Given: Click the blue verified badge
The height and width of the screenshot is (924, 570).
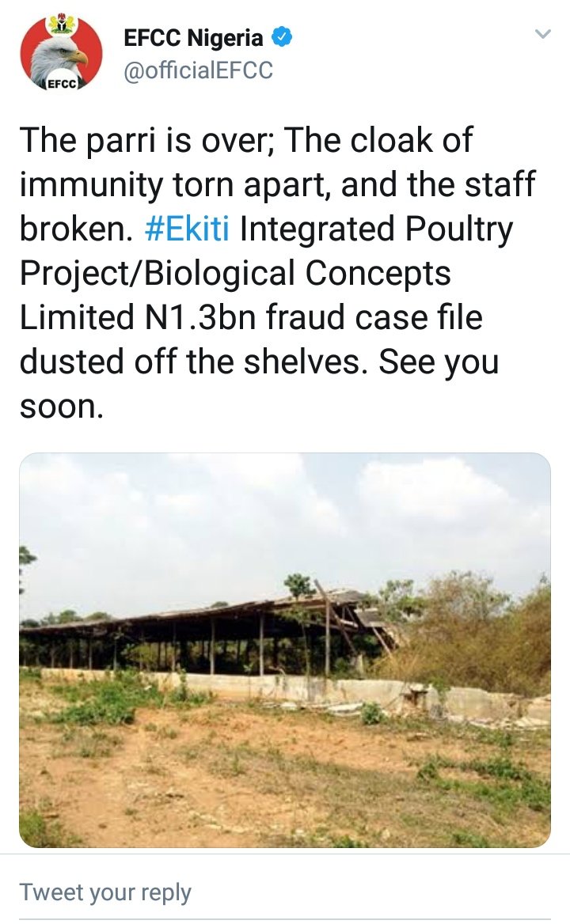Looking at the screenshot, I should [x=281, y=37].
